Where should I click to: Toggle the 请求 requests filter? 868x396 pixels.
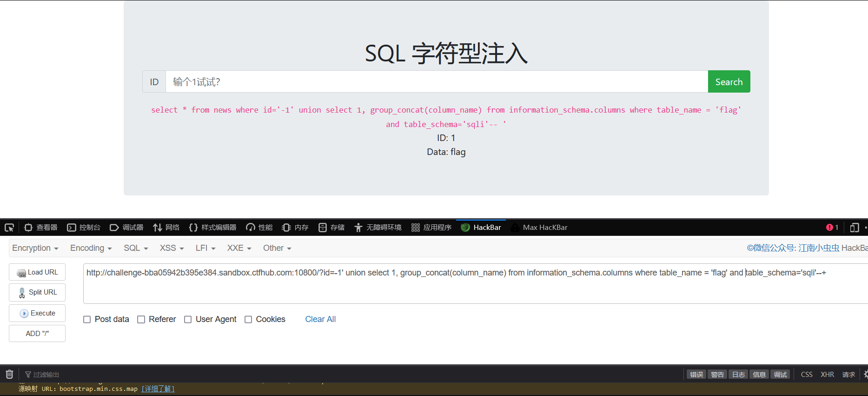coord(848,375)
